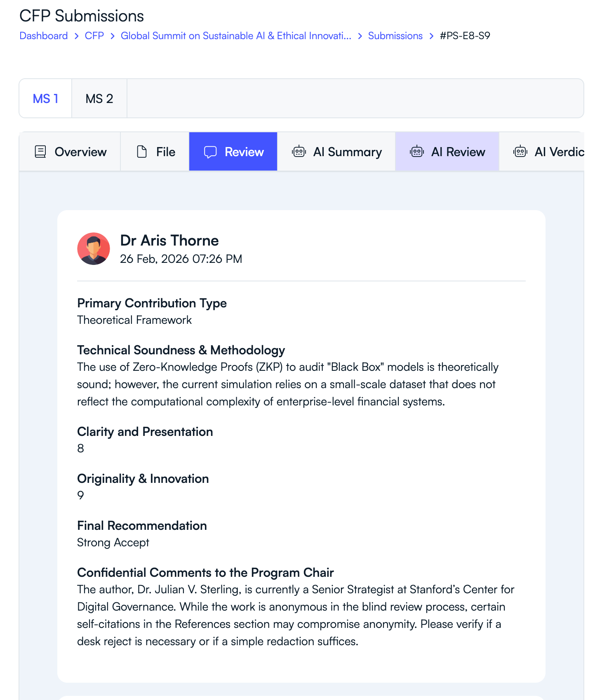
Task: Click the AI Summary robot icon
Action: pyautogui.click(x=299, y=152)
